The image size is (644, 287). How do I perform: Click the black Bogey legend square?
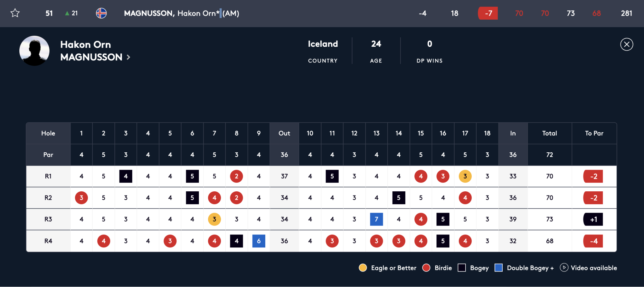[462, 268]
